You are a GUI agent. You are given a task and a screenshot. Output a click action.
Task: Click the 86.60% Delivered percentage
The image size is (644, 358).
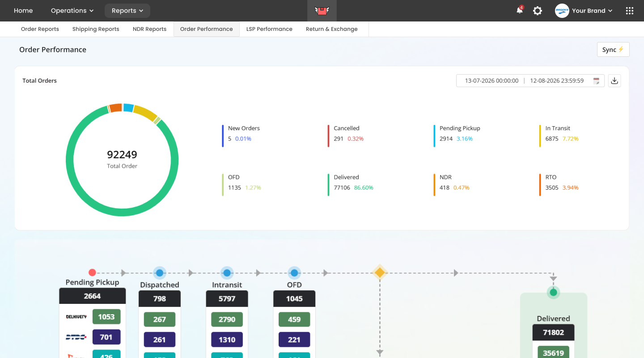point(364,188)
